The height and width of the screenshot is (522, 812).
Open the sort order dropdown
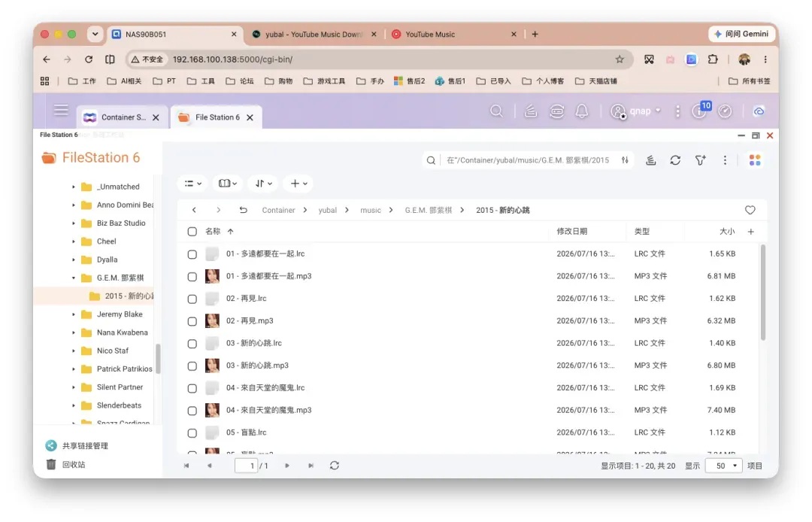click(264, 184)
